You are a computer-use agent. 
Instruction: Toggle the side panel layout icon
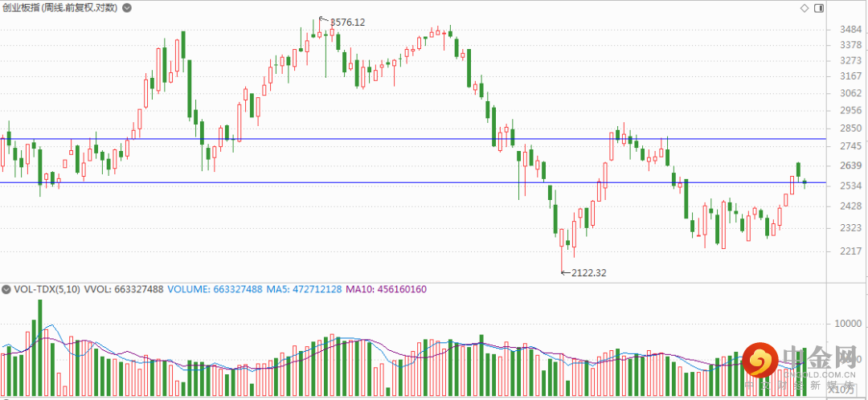[817, 8]
